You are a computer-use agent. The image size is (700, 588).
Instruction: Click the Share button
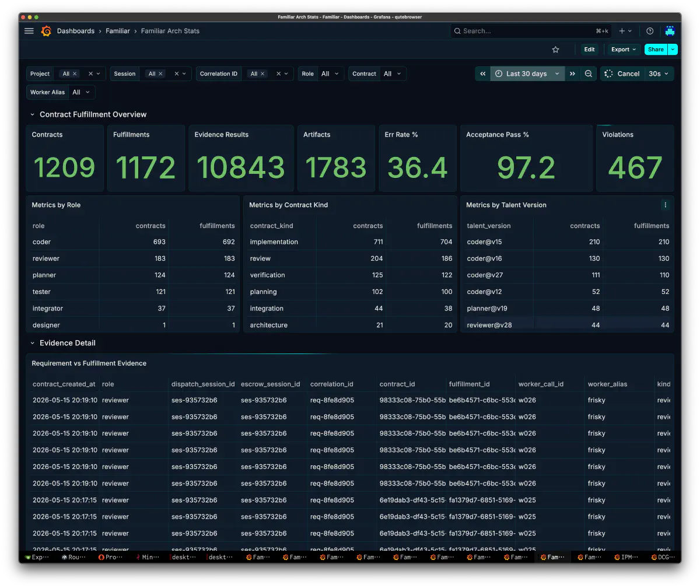(656, 50)
